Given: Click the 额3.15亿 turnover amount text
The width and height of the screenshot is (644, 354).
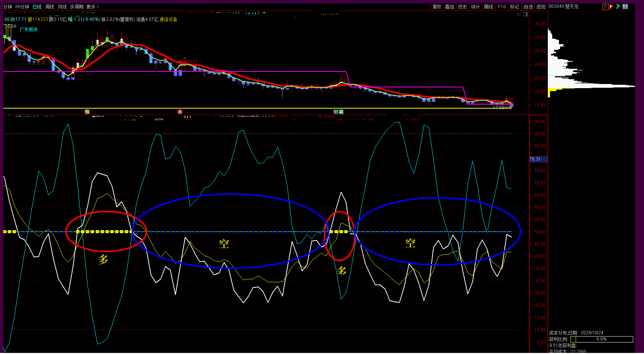Looking at the screenshot, I should (x=58, y=19).
